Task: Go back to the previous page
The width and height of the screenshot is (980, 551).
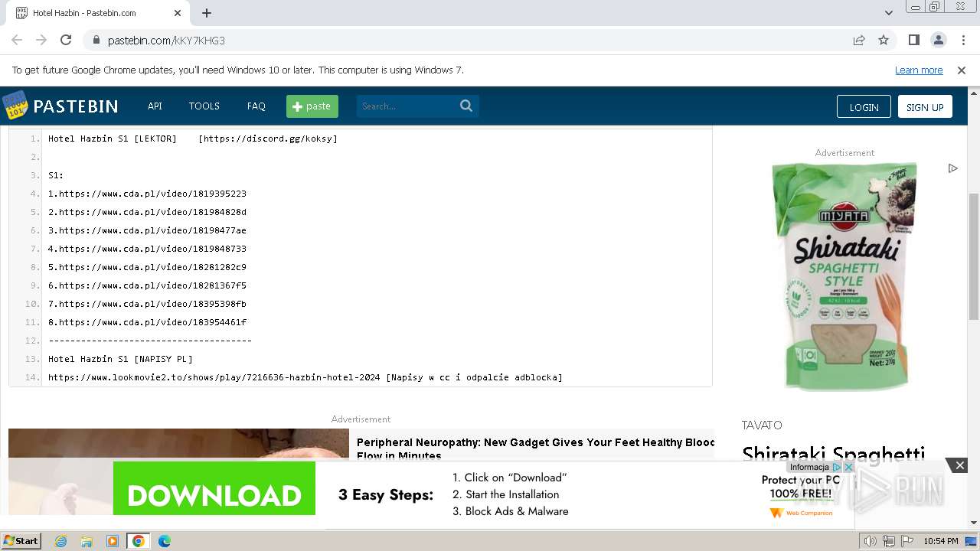Action: (x=17, y=40)
